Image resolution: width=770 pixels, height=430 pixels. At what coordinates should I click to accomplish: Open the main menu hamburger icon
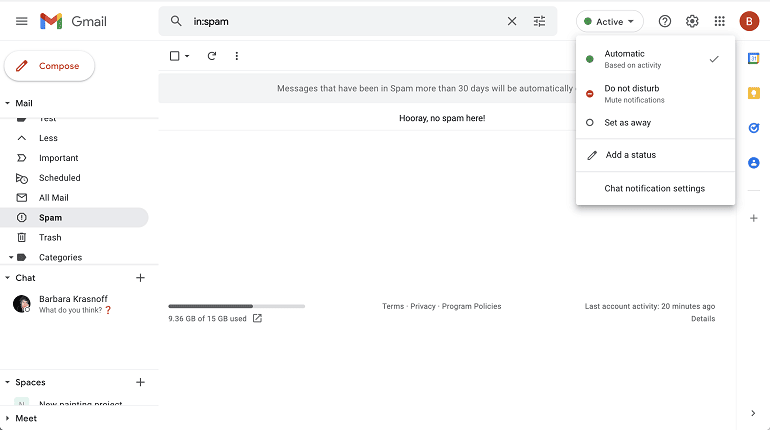(x=22, y=21)
